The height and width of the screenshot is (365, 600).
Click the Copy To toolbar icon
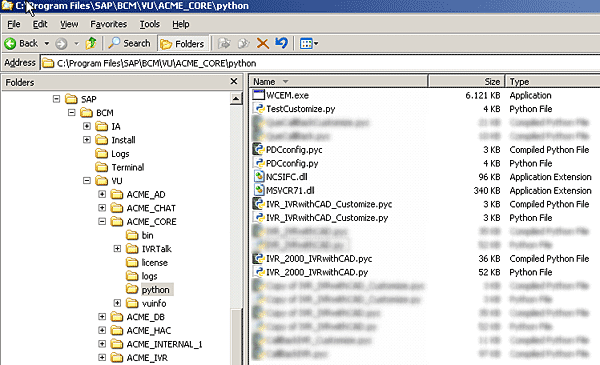pyautogui.click(x=243, y=43)
